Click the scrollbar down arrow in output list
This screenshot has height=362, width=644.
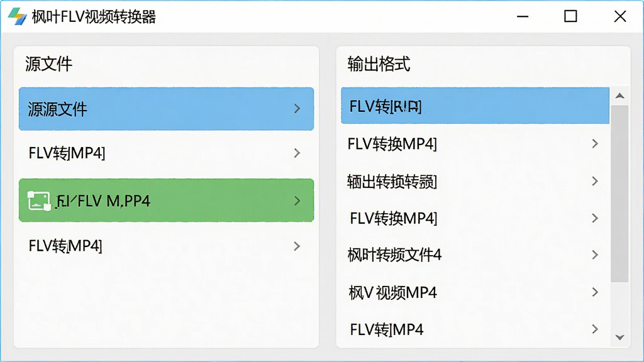619,337
